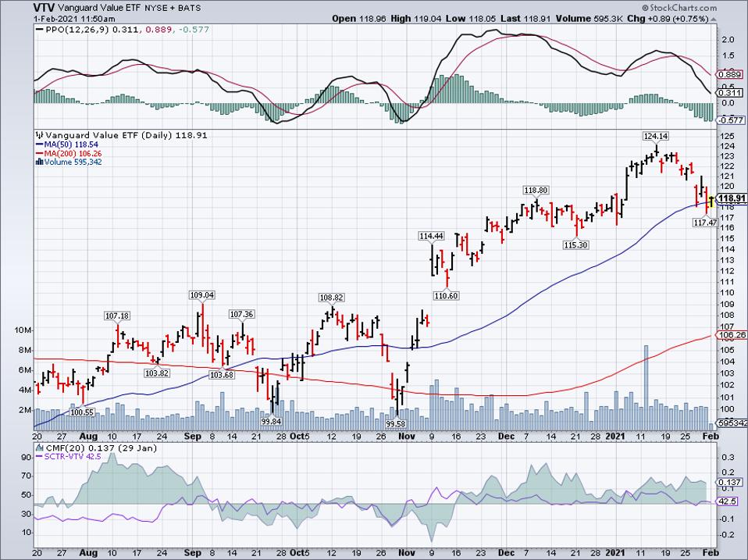
Task: Click the 103.82 price label
Action: pyautogui.click(x=156, y=373)
